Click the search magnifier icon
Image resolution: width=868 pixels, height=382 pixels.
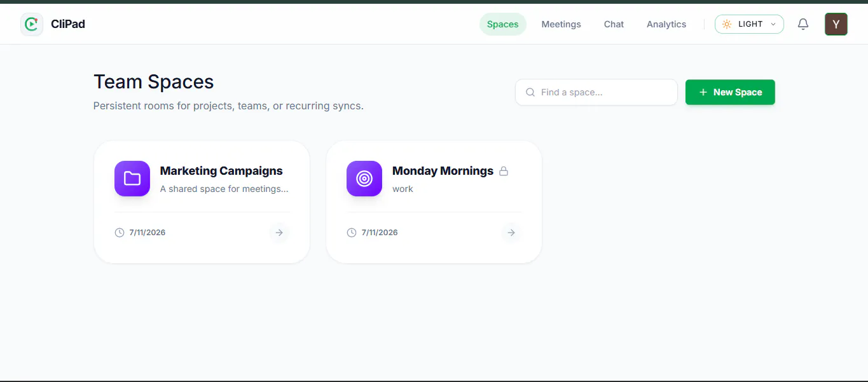pyautogui.click(x=530, y=92)
